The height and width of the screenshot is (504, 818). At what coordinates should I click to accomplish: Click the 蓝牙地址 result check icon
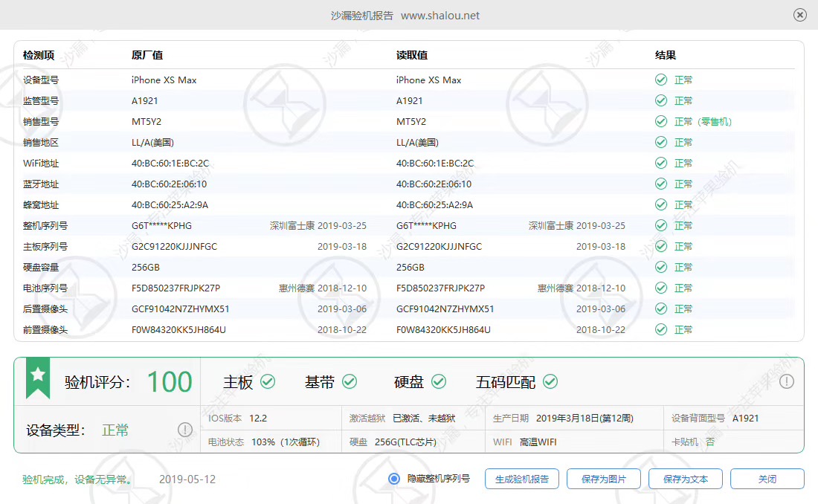click(x=661, y=184)
